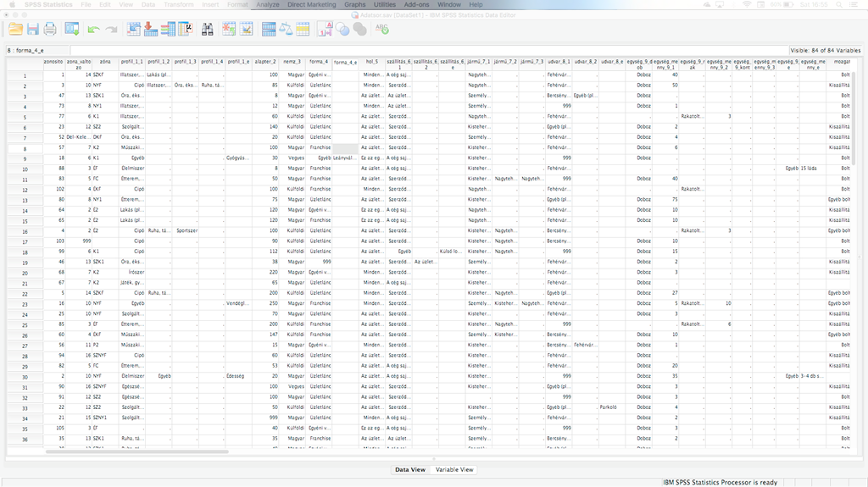Image resolution: width=868 pixels, height=487 pixels.
Task: Click the 'Leányvál...' cell in row 9
Action: [346, 158]
